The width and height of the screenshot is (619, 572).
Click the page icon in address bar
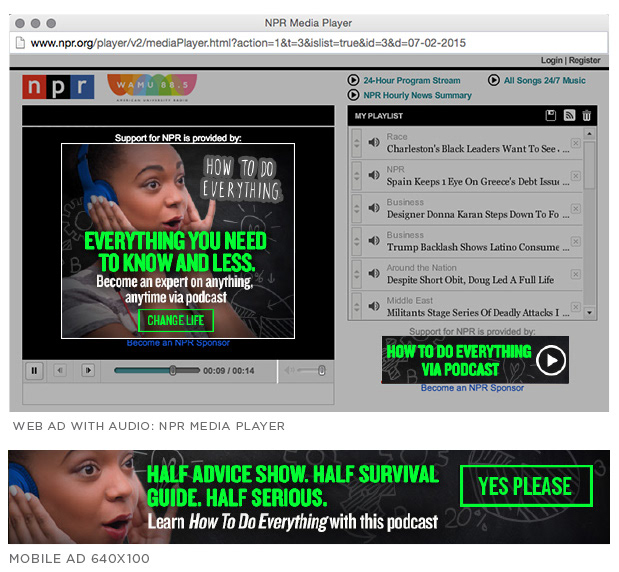(x=20, y=43)
